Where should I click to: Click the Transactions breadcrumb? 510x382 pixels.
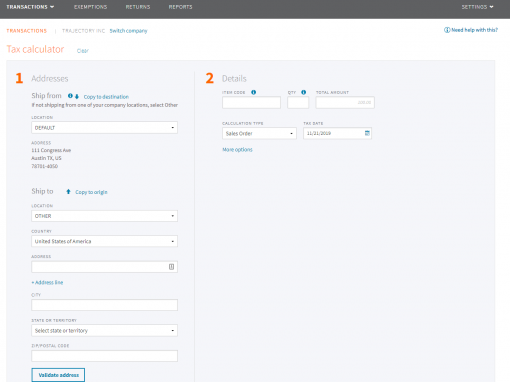27,31
